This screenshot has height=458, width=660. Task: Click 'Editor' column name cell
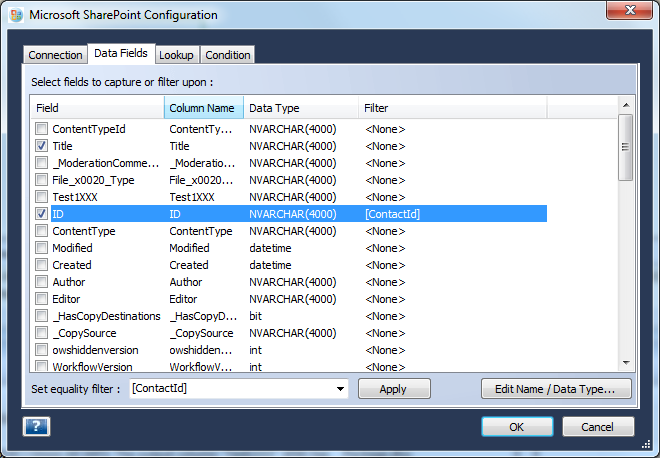tap(183, 299)
